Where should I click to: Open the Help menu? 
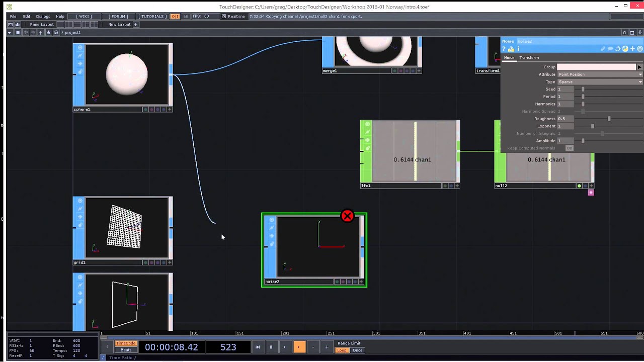(60, 16)
